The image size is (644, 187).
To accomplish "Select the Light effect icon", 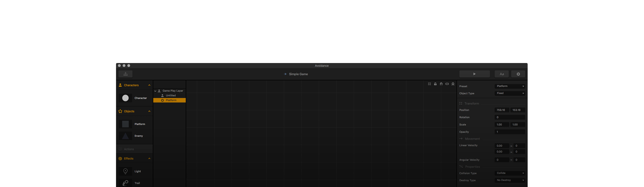I will (x=125, y=171).
